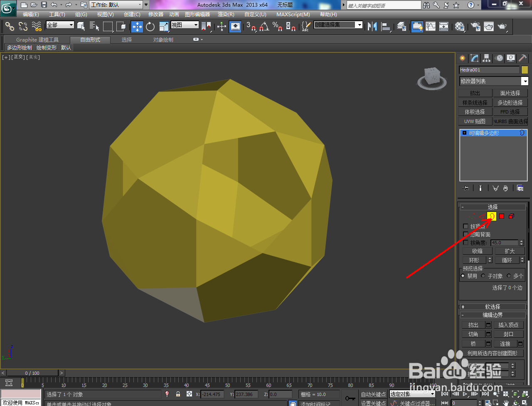The height and width of the screenshot is (406, 532).
Task: Open the Layer Manager icon
Action: pyautogui.click(x=401, y=27)
